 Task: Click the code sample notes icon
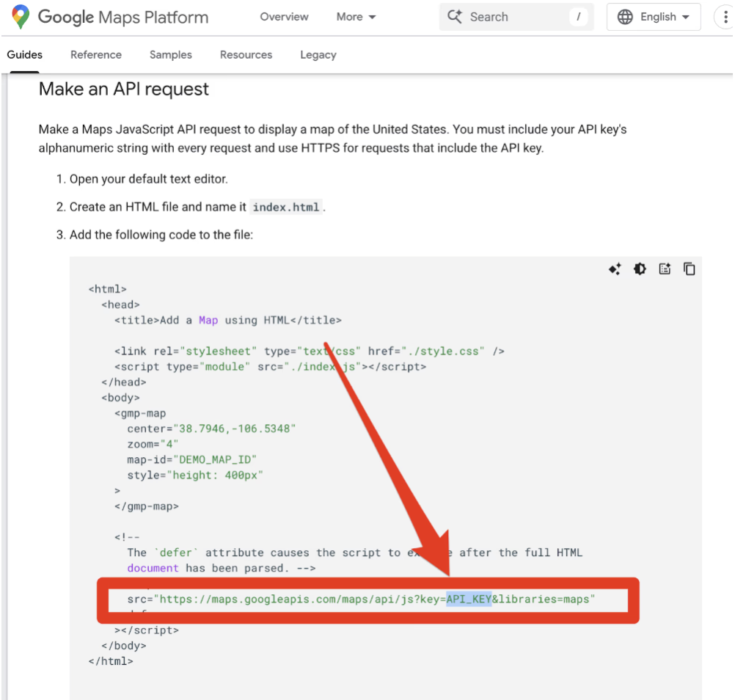click(665, 269)
